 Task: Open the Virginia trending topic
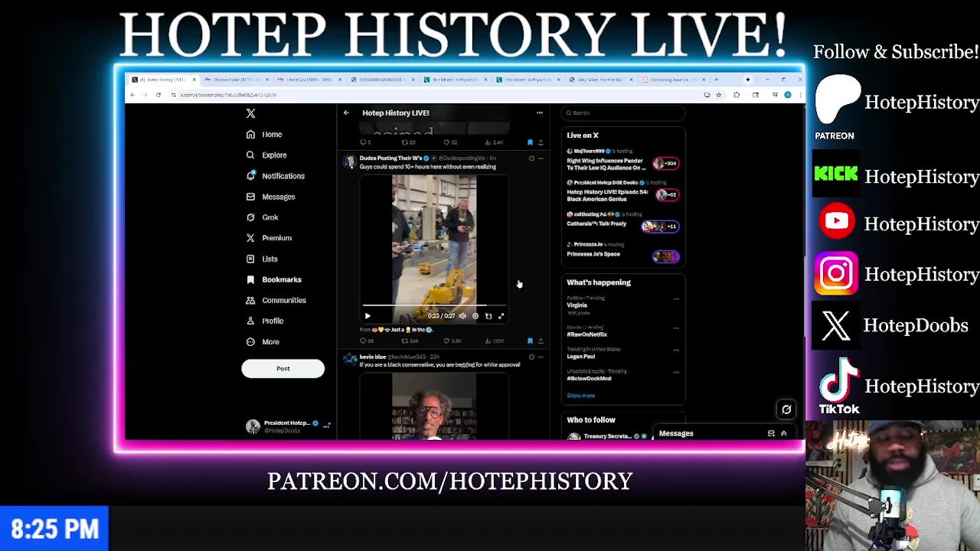(577, 305)
